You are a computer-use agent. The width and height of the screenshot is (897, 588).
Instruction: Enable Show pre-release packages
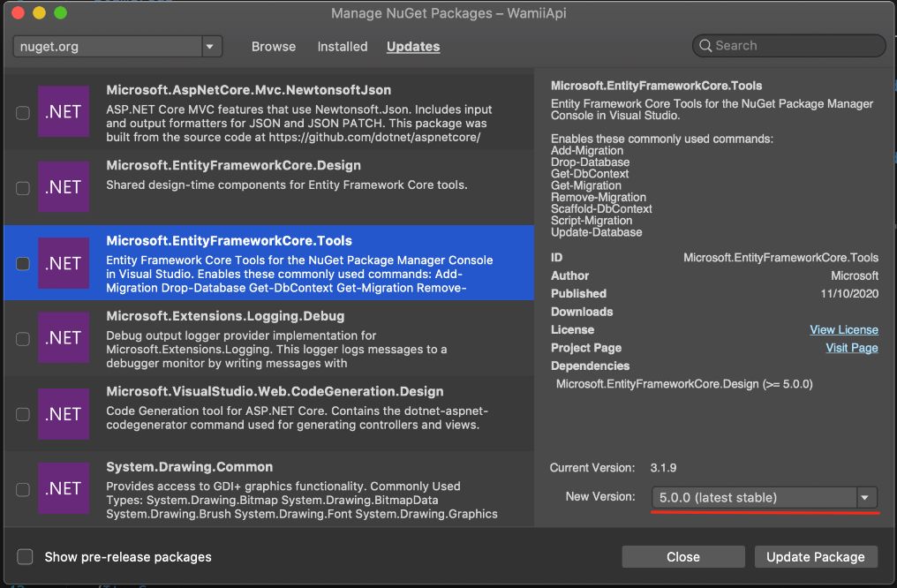[x=26, y=557]
